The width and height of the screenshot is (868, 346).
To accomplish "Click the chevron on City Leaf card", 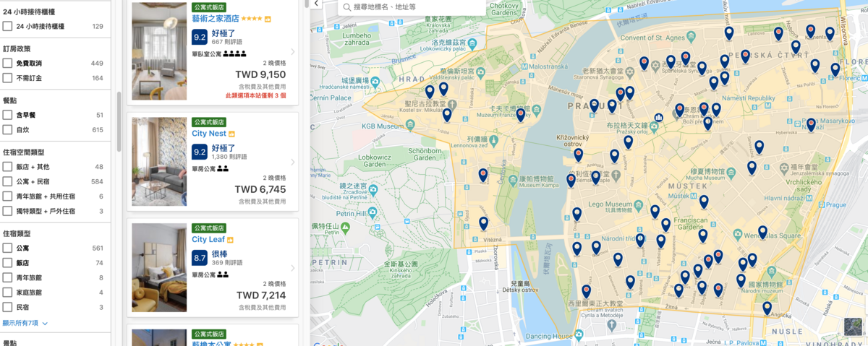I will click(x=292, y=268).
